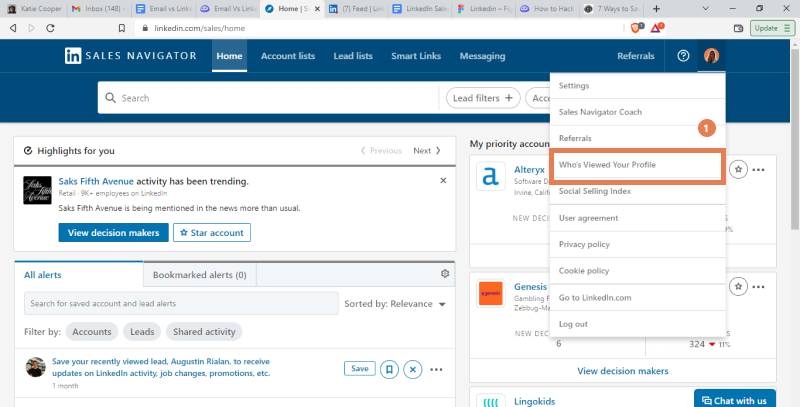Select Leads filter chip
Screen dimensions: 800x407
click(x=142, y=332)
